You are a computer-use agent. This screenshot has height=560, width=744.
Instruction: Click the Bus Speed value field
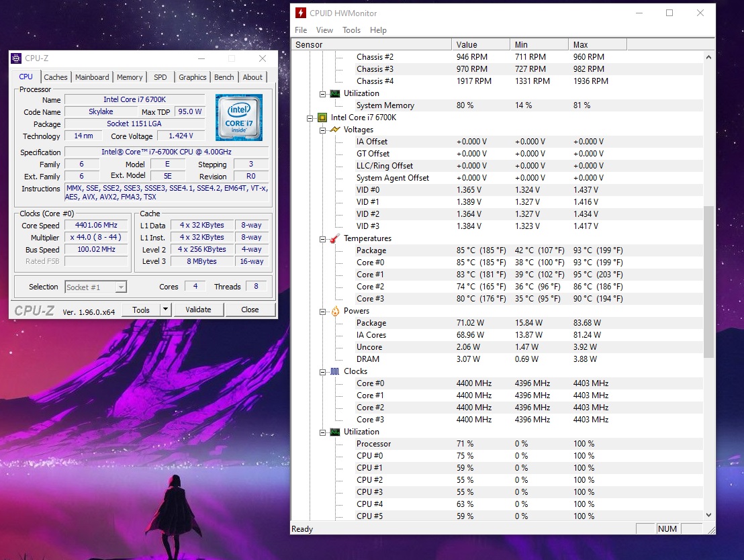click(x=96, y=249)
